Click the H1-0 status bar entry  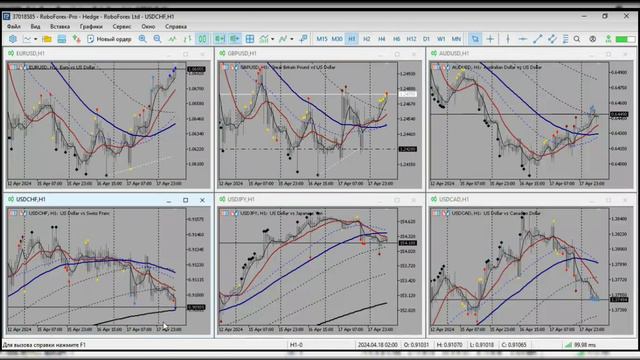(296, 345)
